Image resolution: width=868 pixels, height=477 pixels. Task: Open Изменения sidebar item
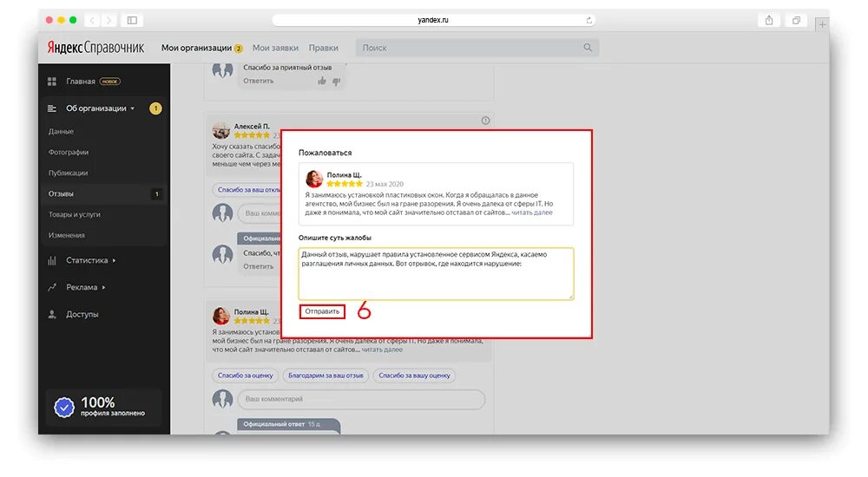click(x=67, y=235)
